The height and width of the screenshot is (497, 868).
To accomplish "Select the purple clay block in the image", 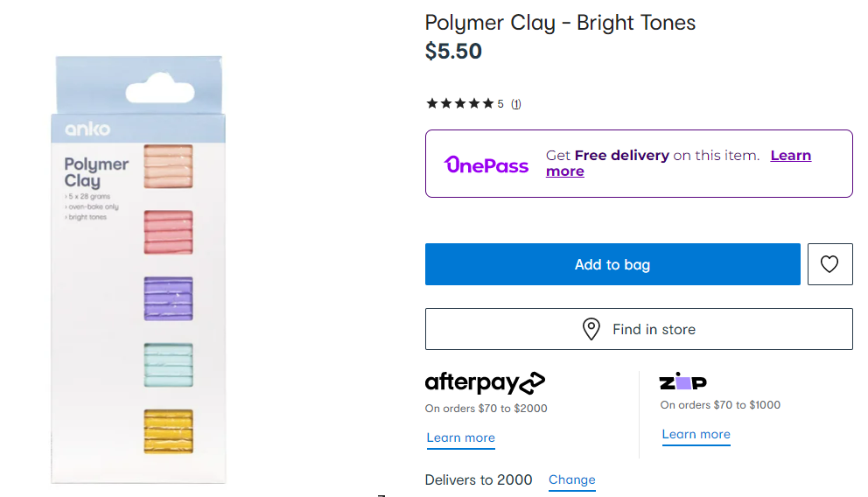I will coord(168,298).
